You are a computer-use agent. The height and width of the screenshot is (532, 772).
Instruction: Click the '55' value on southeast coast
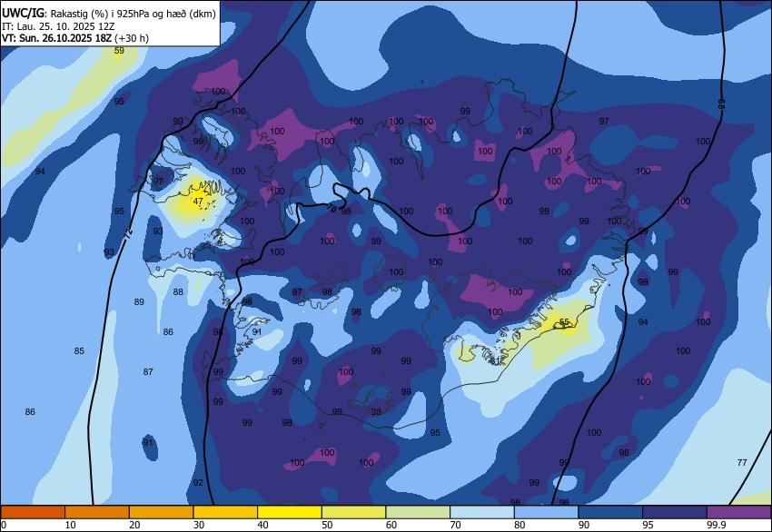coord(564,322)
